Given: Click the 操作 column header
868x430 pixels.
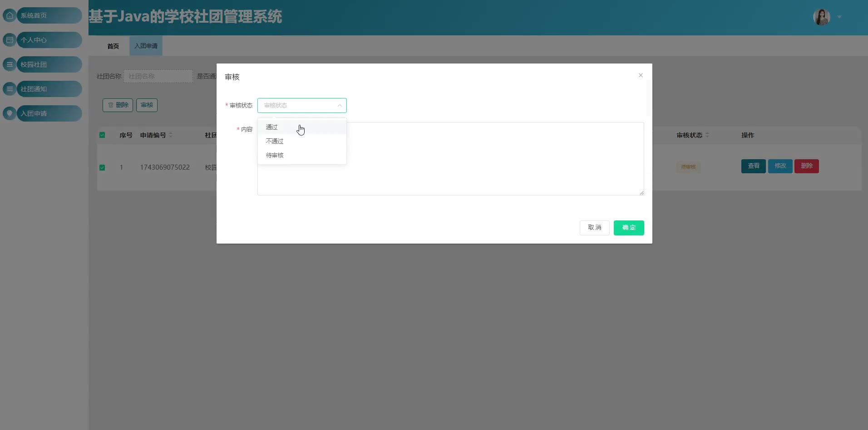Looking at the screenshot, I should [748, 135].
